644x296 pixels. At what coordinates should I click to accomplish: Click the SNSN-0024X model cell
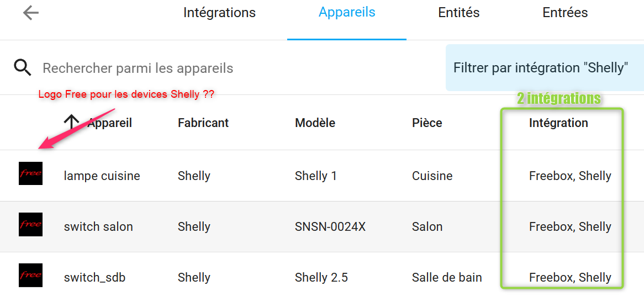click(x=330, y=226)
